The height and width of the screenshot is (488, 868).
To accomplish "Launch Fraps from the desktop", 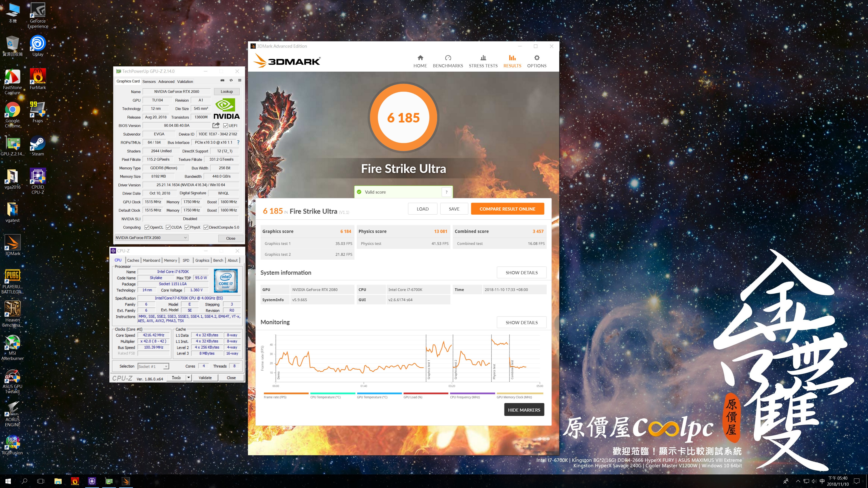I will 38,112.
